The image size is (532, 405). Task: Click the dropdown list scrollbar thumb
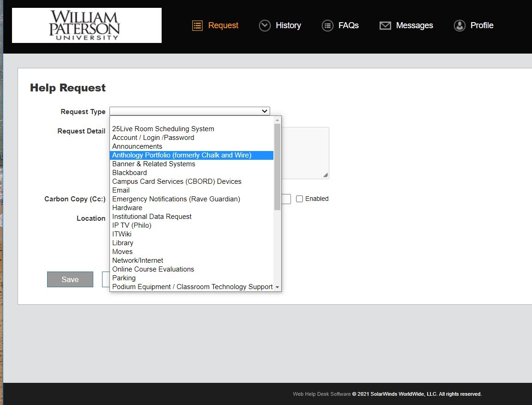pos(277,166)
